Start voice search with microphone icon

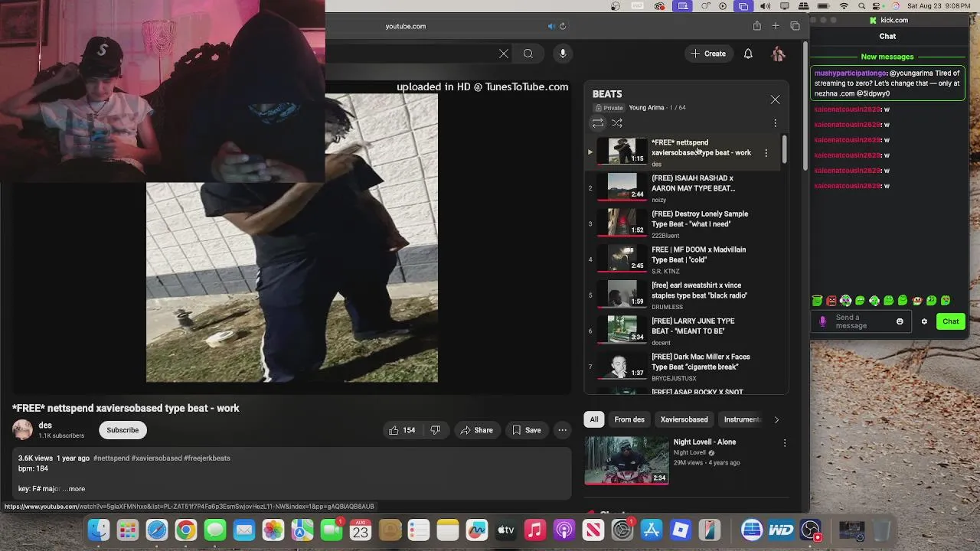click(x=563, y=54)
